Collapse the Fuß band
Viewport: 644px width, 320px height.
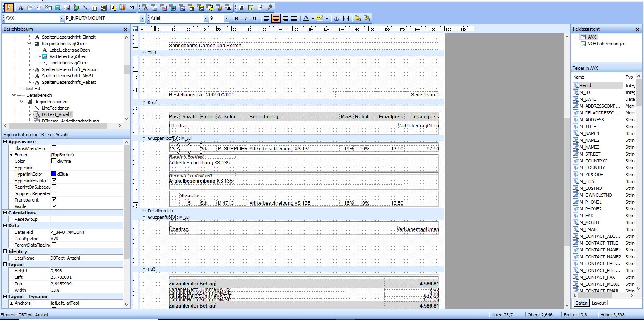pyautogui.click(x=144, y=269)
